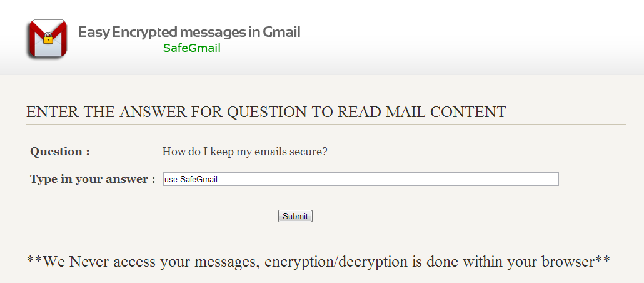Click the "How do I keep my emails secure?" text
The image size is (644, 283).
tap(245, 152)
